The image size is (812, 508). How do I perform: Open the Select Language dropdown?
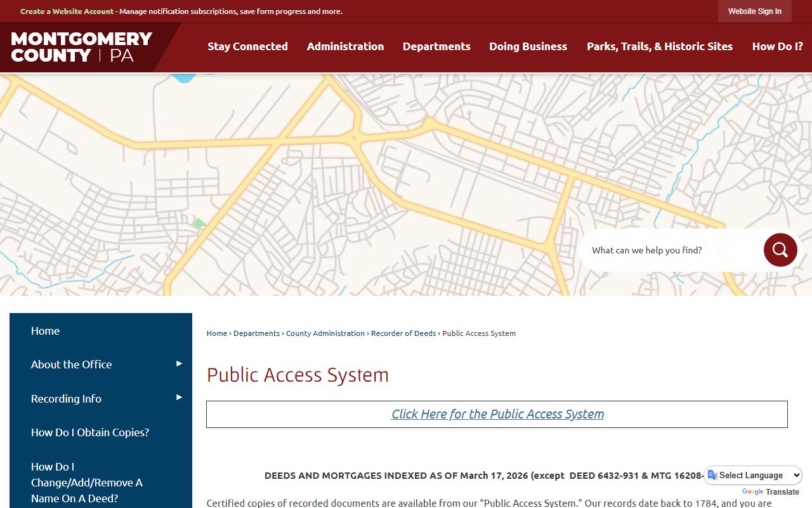pos(753,475)
